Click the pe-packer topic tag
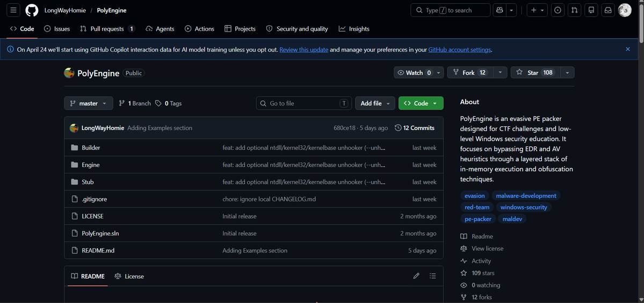Viewport: 644px width, 303px height. coord(478,219)
